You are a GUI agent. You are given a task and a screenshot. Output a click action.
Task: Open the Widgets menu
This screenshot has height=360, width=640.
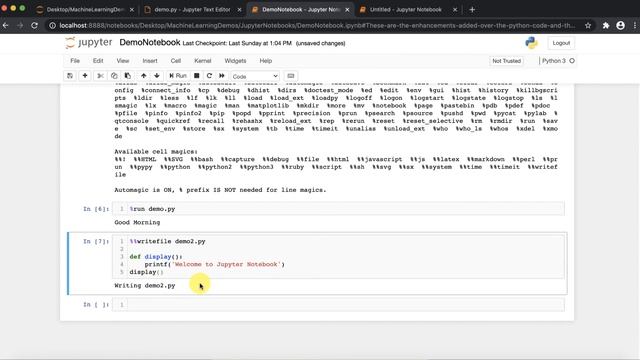(x=235, y=61)
